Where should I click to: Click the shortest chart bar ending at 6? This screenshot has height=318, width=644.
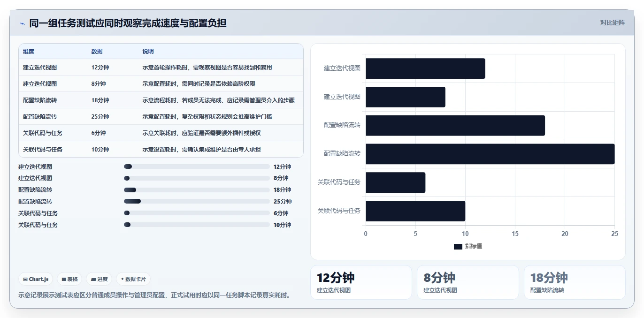point(396,182)
